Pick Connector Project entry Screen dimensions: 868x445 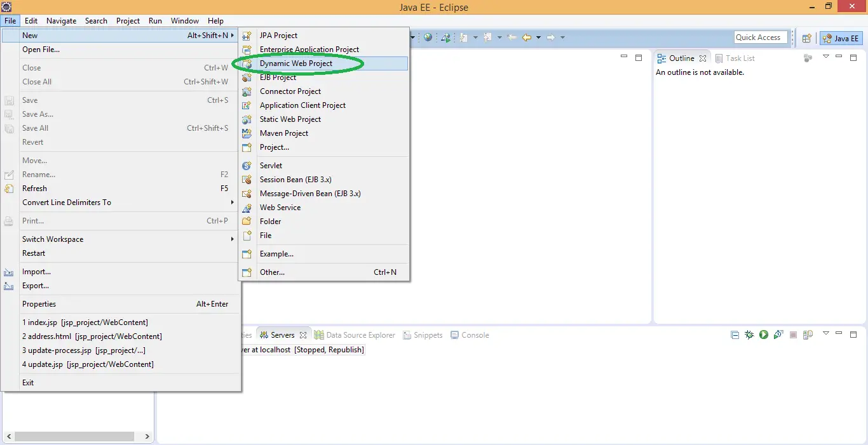pyautogui.click(x=324, y=91)
